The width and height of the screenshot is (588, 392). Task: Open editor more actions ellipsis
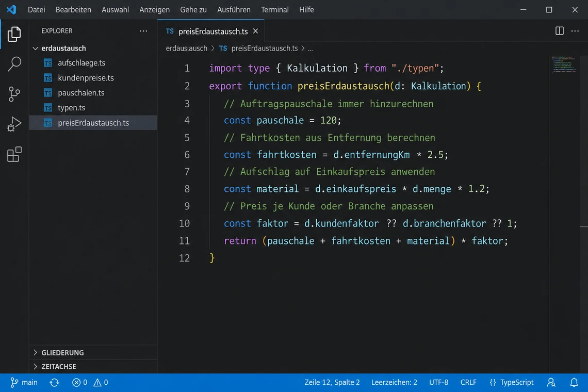click(x=575, y=31)
